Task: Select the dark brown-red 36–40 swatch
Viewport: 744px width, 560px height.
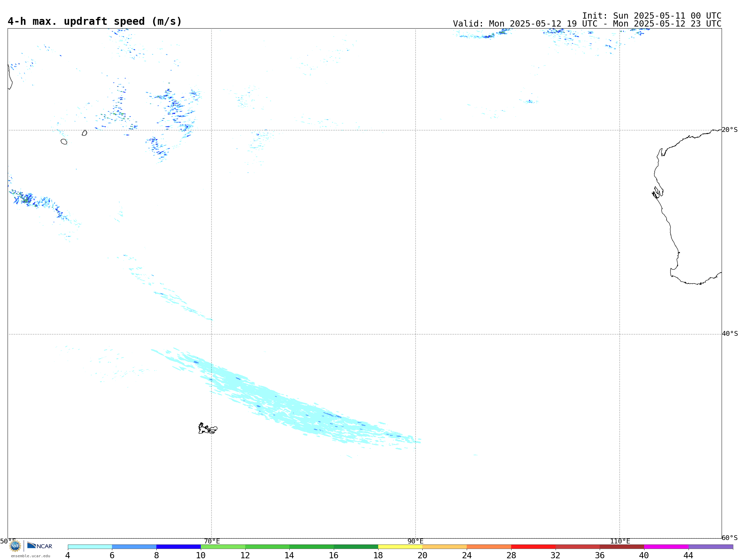Action: tap(622, 547)
